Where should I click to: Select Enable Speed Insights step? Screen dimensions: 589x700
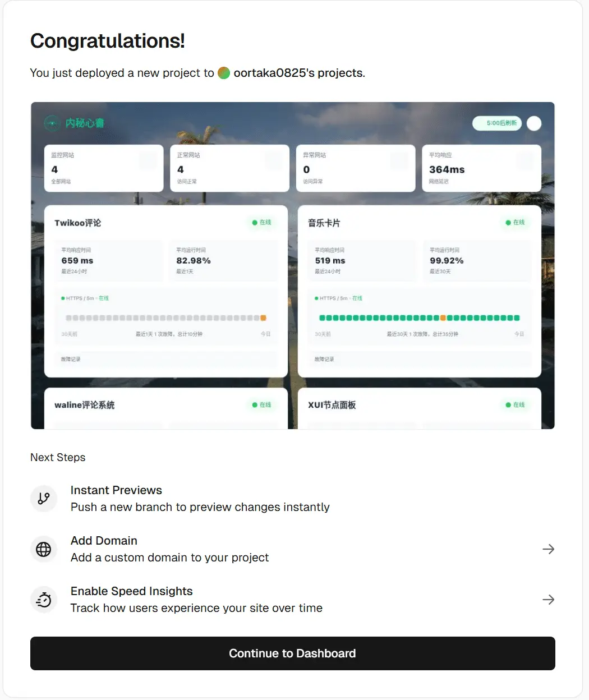293,600
